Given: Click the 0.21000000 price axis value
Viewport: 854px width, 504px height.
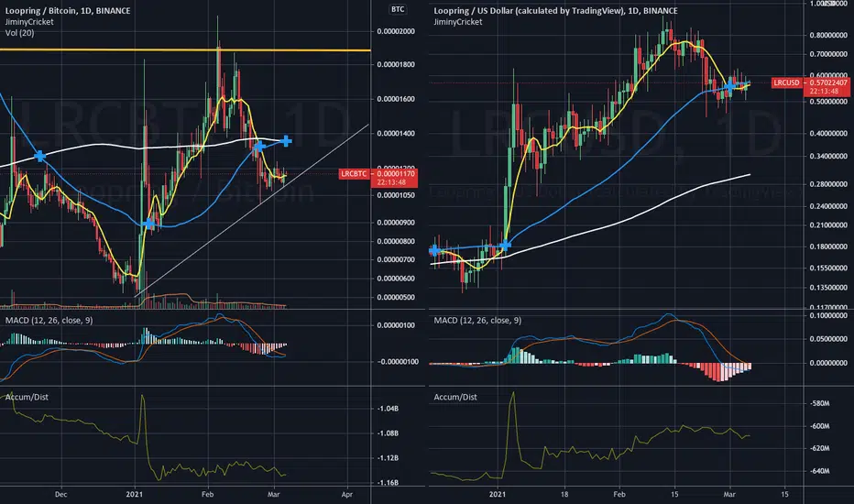Looking at the screenshot, I should (x=828, y=225).
